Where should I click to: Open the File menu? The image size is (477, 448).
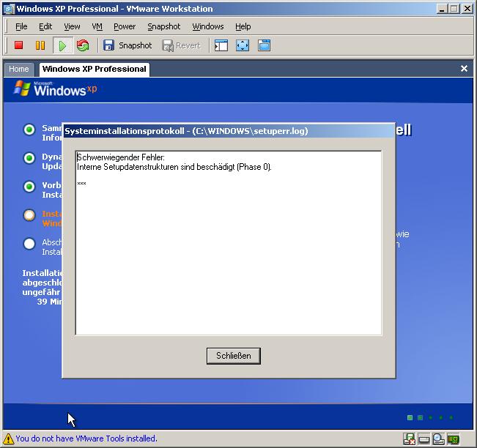(x=21, y=27)
